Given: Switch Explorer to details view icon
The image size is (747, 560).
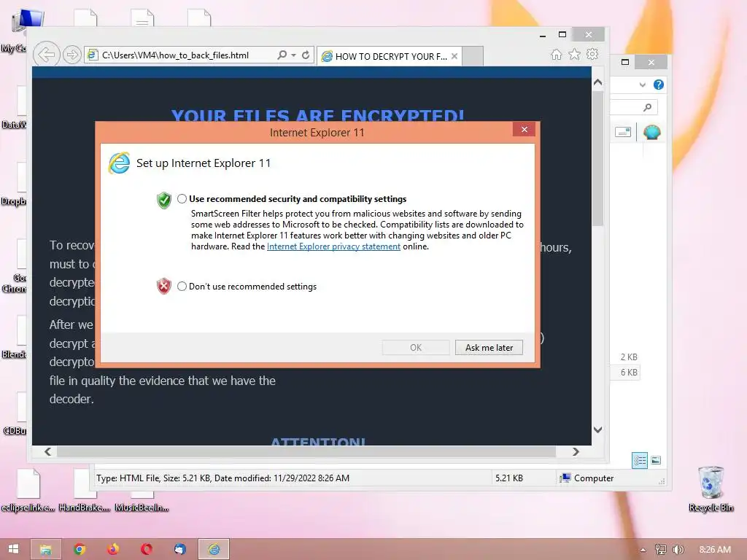Looking at the screenshot, I should [x=640, y=460].
